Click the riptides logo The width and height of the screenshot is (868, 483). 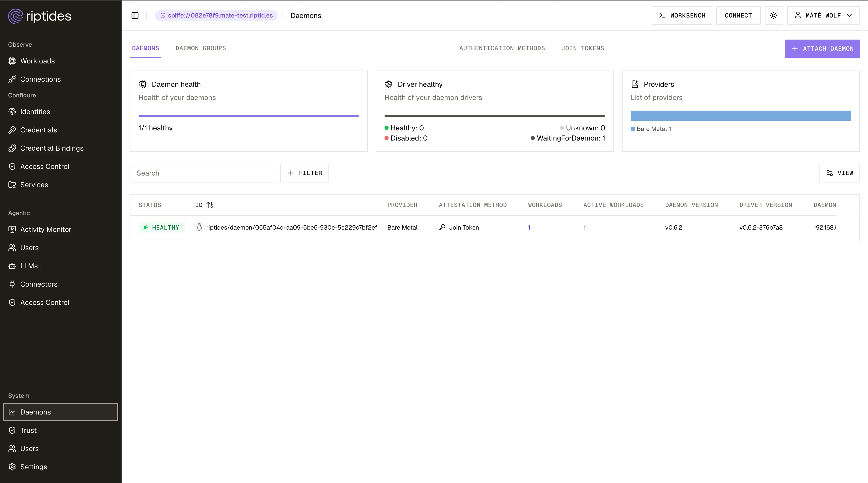point(40,16)
